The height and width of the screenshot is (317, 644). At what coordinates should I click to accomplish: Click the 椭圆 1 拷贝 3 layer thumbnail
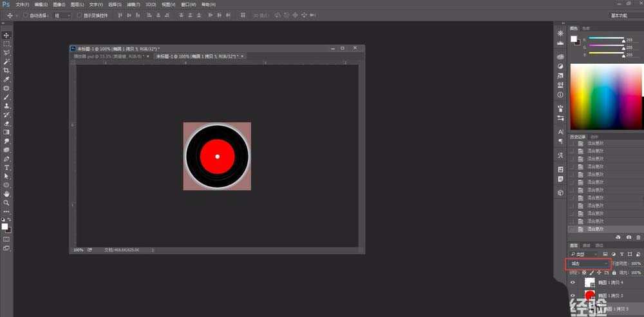(589, 296)
